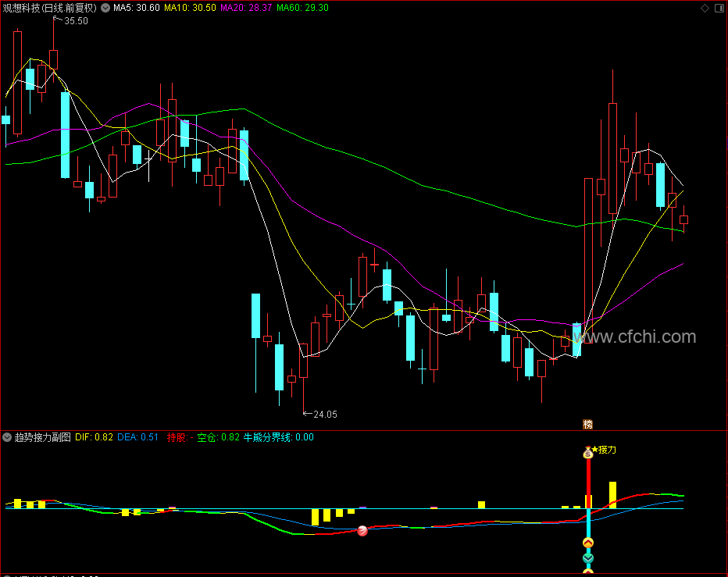Expand the 趋势接力副图 indicator menu arrow
This screenshot has height=577, width=728.
coord(7,437)
